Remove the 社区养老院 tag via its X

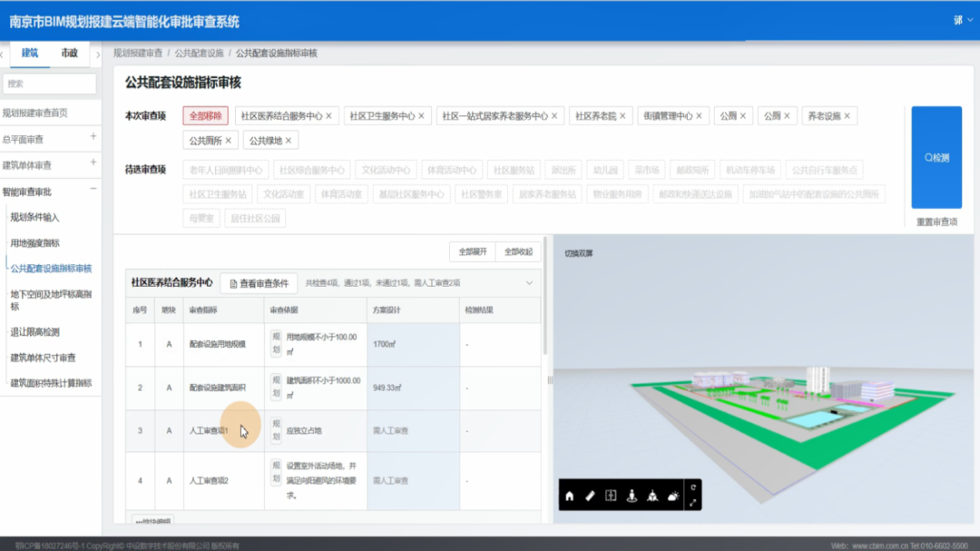pyautogui.click(x=622, y=115)
